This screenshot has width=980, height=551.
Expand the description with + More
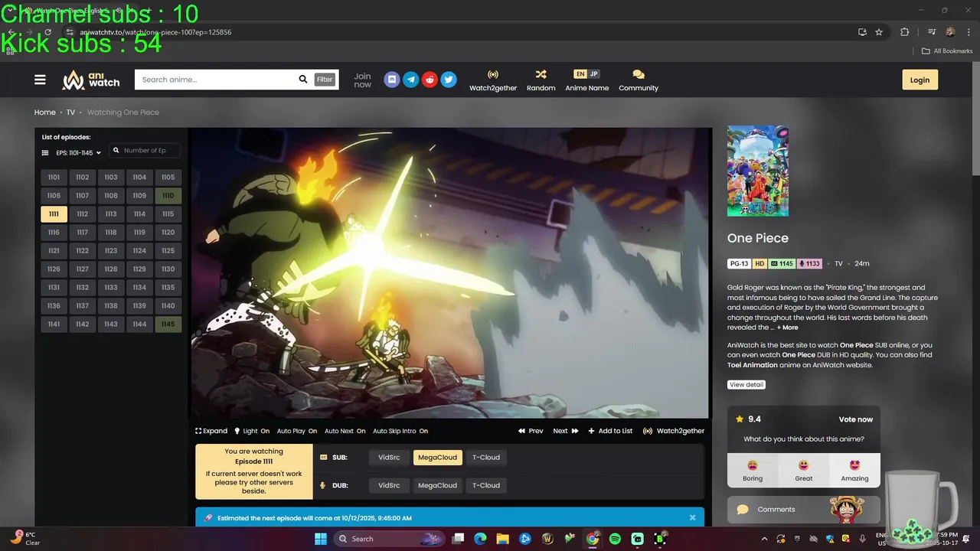(788, 328)
